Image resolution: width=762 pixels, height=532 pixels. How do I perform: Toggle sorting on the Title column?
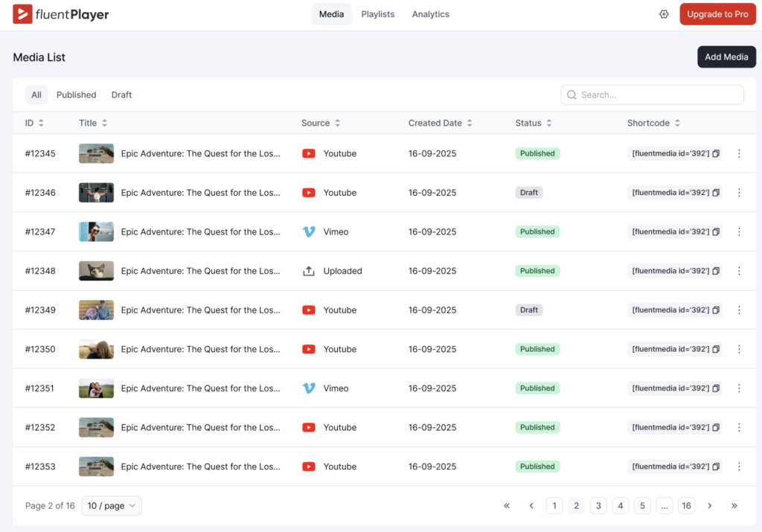pyautogui.click(x=103, y=123)
